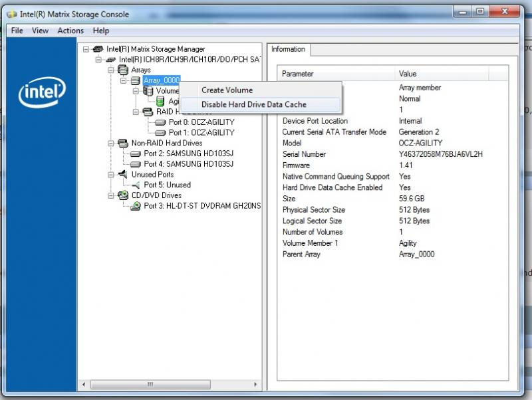Viewport: 532px width, 400px height.
Task: Click the 'Native Command Queuing Support' parameter
Action: [336, 176]
